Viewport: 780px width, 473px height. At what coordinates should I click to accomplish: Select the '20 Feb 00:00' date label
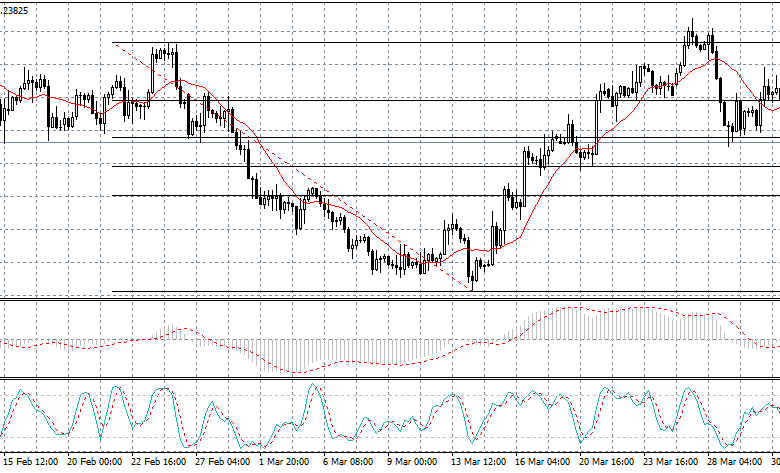pyautogui.click(x=95, y=463)
